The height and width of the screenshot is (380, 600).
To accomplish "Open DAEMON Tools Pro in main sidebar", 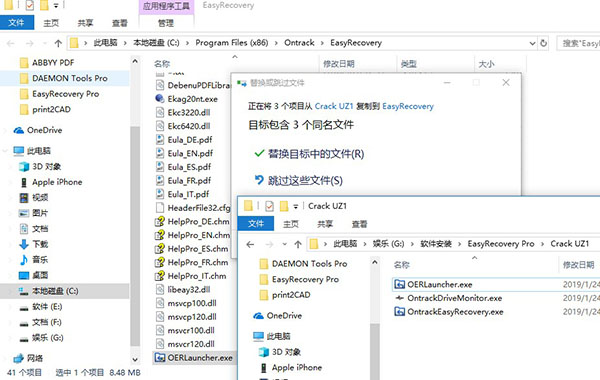I will point(70,78).
